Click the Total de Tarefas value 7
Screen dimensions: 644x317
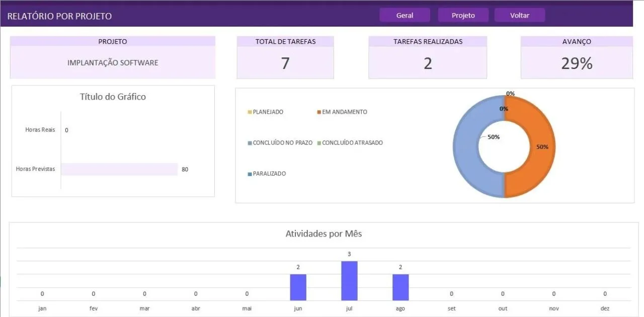coord(285,63)
